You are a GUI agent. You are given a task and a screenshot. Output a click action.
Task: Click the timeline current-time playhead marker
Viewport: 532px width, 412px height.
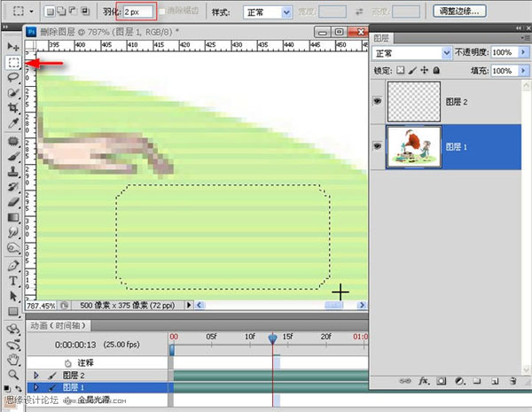coord(273,338)
